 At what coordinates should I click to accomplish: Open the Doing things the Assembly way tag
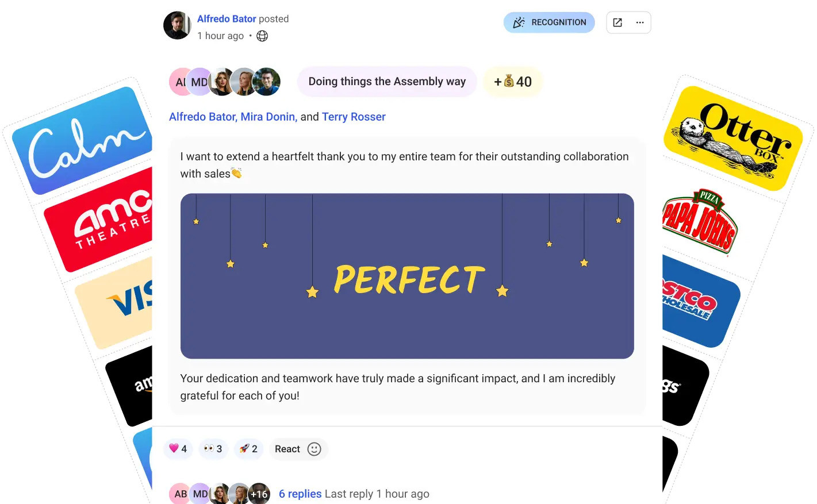click(386, 82)
